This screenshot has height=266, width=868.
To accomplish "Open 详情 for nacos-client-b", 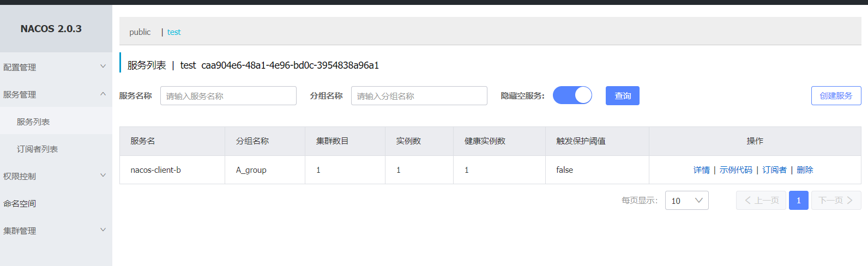I will [x=701, y=170].
